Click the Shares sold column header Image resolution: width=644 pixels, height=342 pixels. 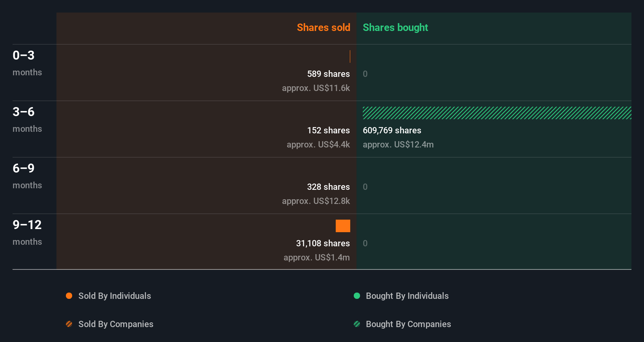coord(323,27)
